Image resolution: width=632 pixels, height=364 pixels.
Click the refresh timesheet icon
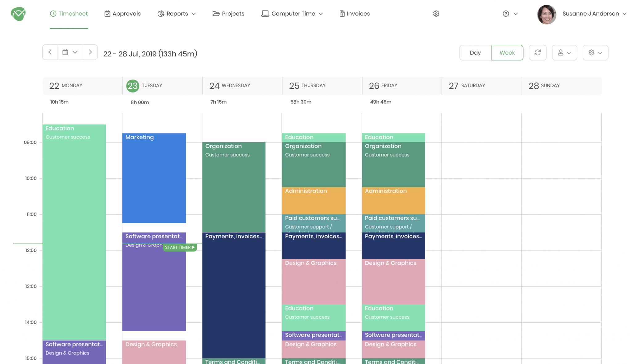pos(538,52)
